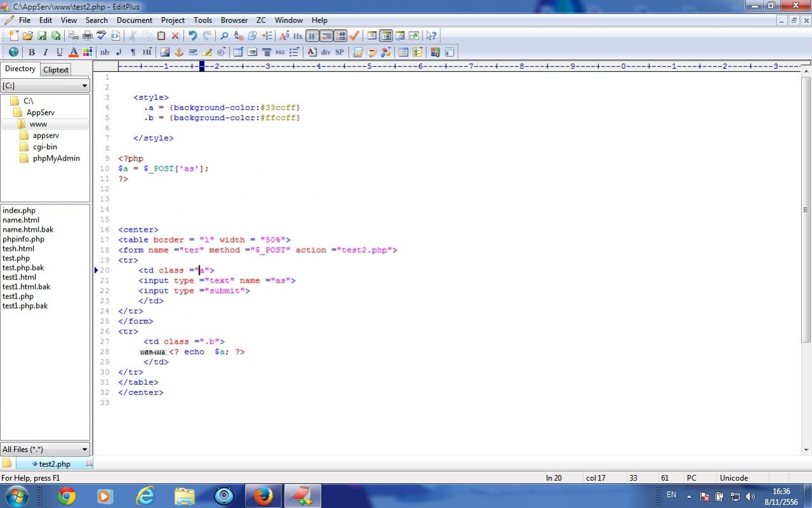Toggle Word Wrap W button
Screen dimensions: 812x508
tap(312, 36)
